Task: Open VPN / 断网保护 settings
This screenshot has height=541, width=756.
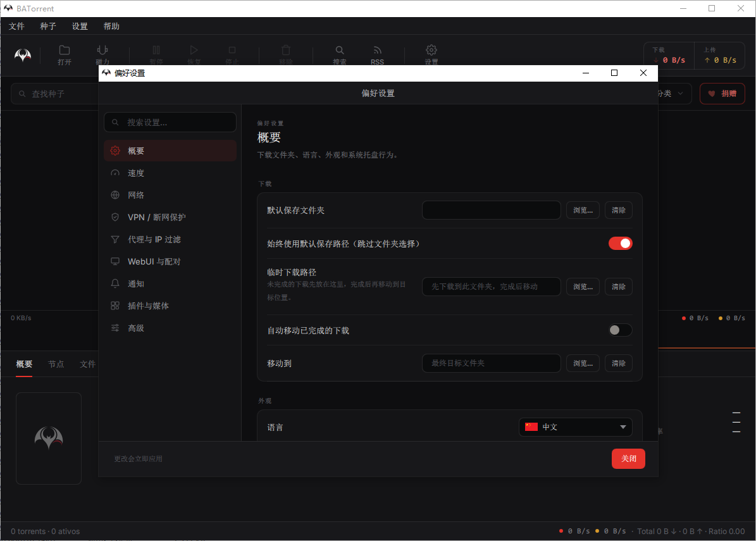Action: [x=170, y=218]
